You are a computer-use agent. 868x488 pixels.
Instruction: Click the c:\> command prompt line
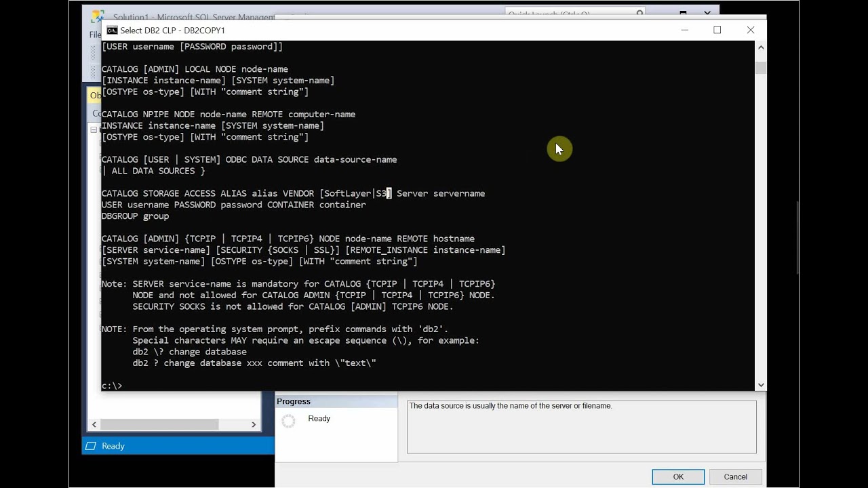click(112, 386)
